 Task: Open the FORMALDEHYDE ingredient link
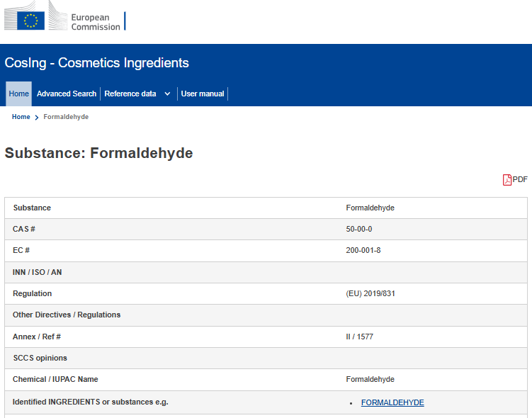(392, 402)
